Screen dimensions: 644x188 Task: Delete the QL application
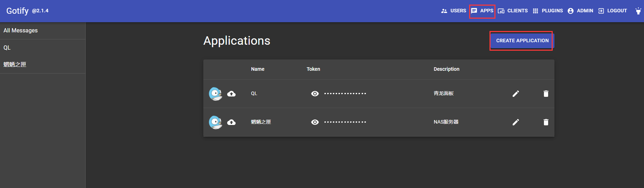coord(546,94)
